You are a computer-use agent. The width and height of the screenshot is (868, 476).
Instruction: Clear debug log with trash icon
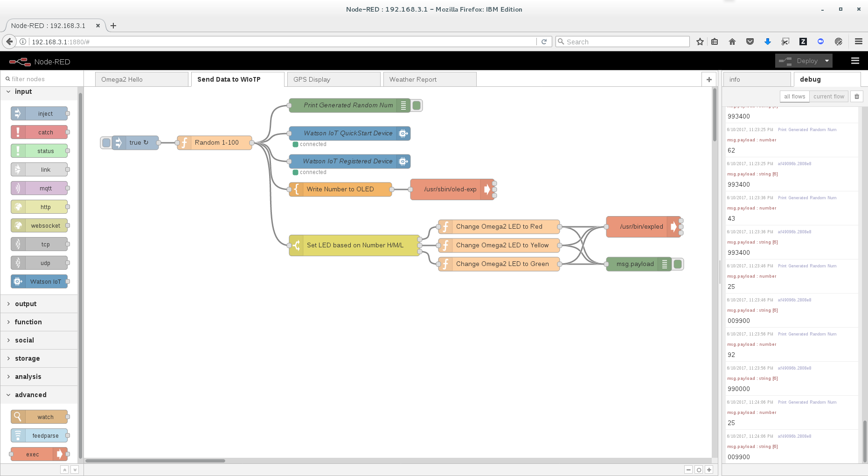(857, 96)
